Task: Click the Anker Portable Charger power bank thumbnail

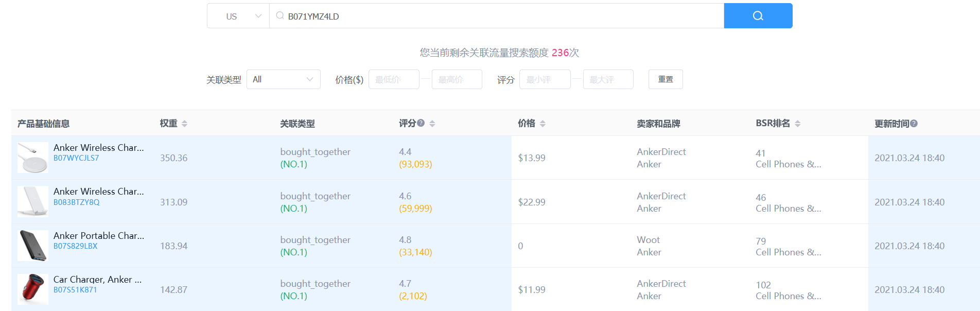Action: pos(32,246)
